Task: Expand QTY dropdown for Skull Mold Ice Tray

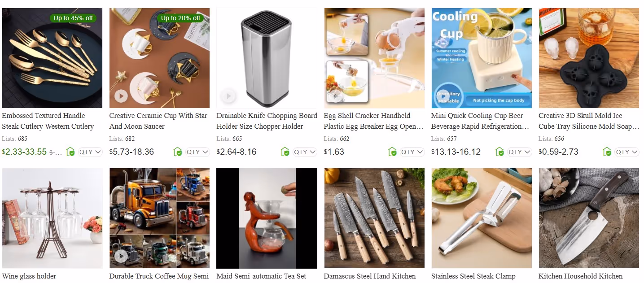Action: [627, 152]
